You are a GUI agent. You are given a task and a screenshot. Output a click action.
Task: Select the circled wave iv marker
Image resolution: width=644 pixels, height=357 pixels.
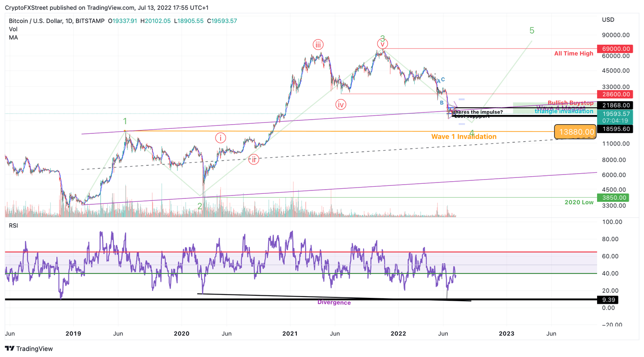click(341, 104)
